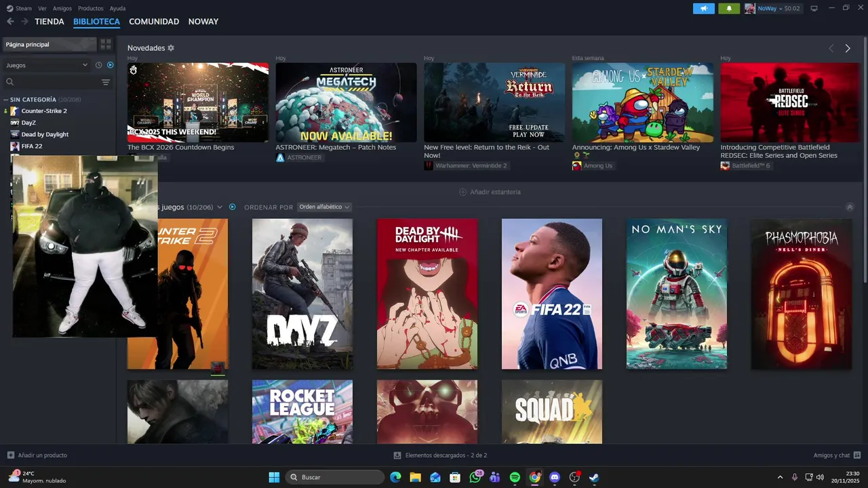The width and height of the screenshot is (868, 488).
Task: Open the taskbar volume speaker icon
Action: coord(821,477)
